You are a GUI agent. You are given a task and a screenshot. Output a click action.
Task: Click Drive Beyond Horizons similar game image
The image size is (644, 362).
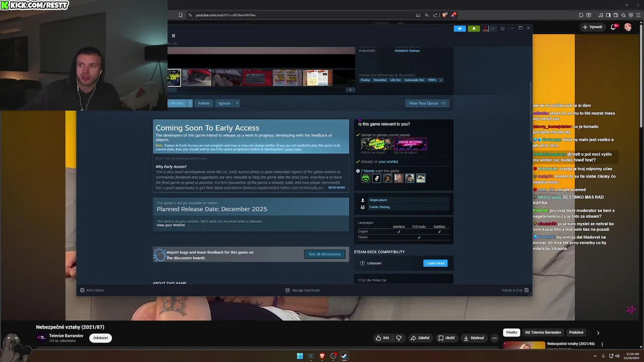[411, 144]
